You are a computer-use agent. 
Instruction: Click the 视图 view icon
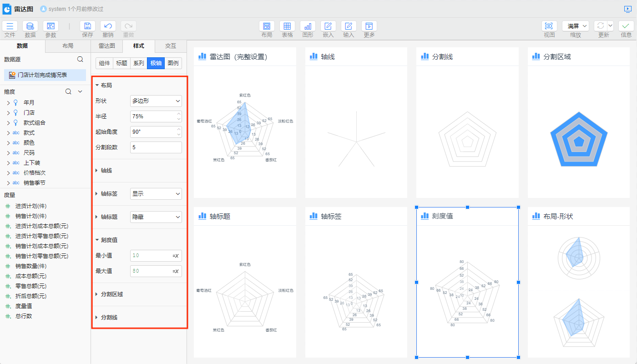(x=549, y=26)
